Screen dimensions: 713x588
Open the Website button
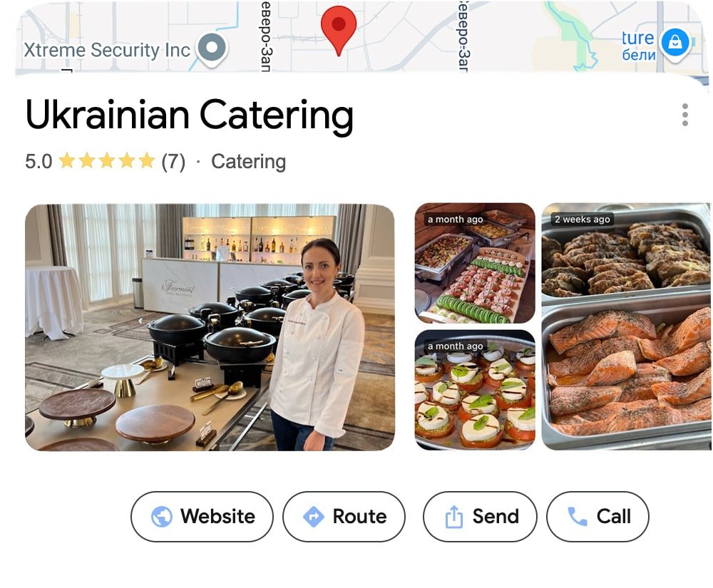202,517
